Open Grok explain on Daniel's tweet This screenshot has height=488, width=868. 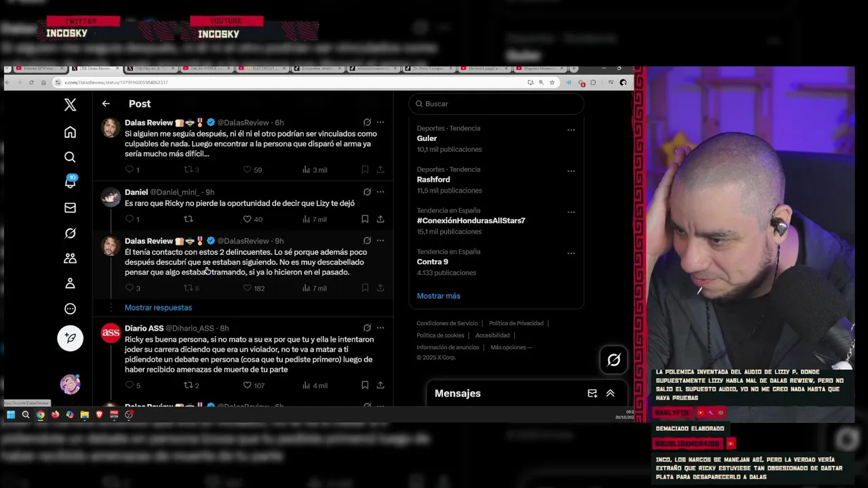pos(367,192)
